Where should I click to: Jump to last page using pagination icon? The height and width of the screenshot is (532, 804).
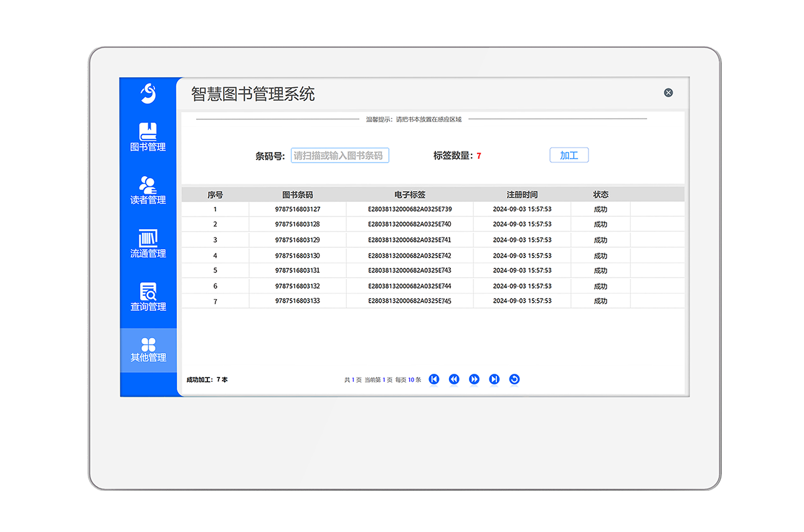[x=494, y=379]
